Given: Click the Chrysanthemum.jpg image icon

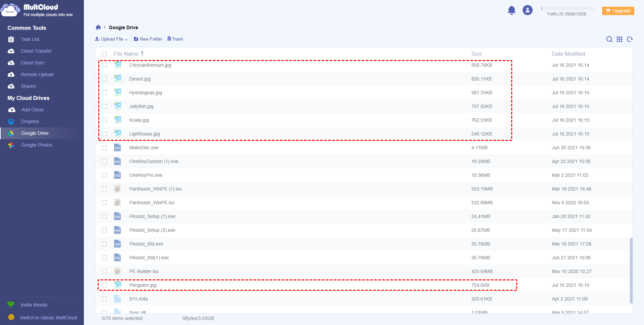Looking at the screenshot, I should 117,65.
